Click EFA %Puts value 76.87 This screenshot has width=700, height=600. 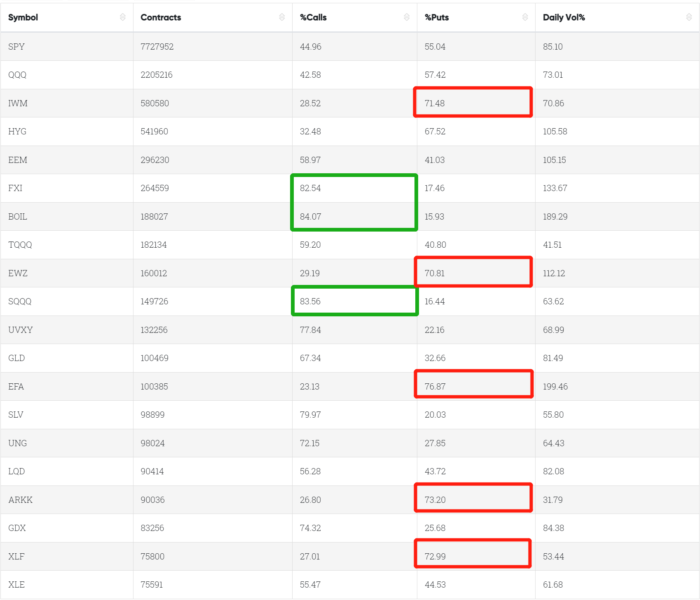435,387
